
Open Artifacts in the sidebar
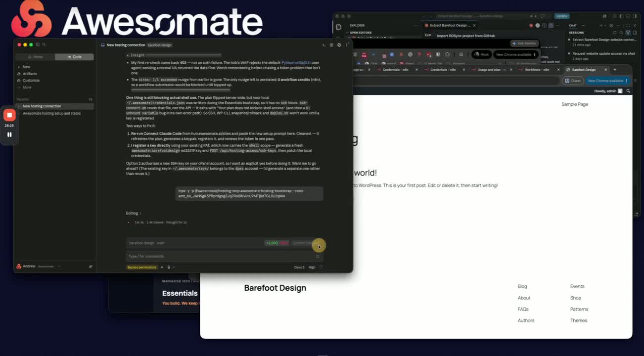click(x=30, y=74)
